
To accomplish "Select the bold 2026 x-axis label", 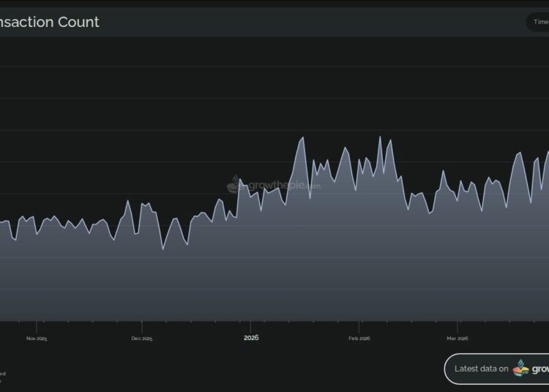I will pyautogui.click(x=251, y=338).
